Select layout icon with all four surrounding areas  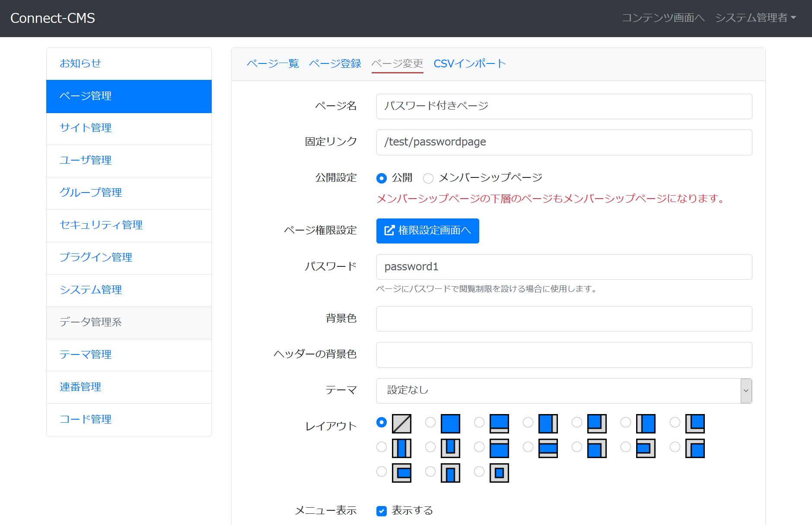click(499, 473)
